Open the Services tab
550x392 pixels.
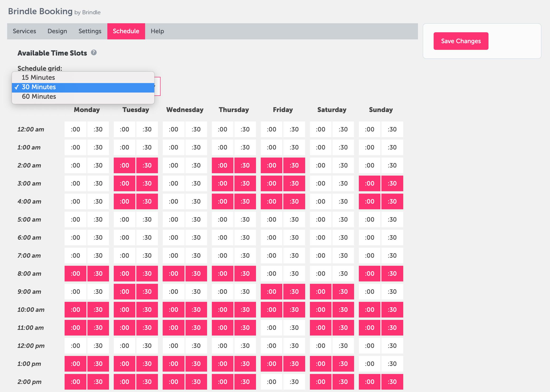[x=24, y=31]
